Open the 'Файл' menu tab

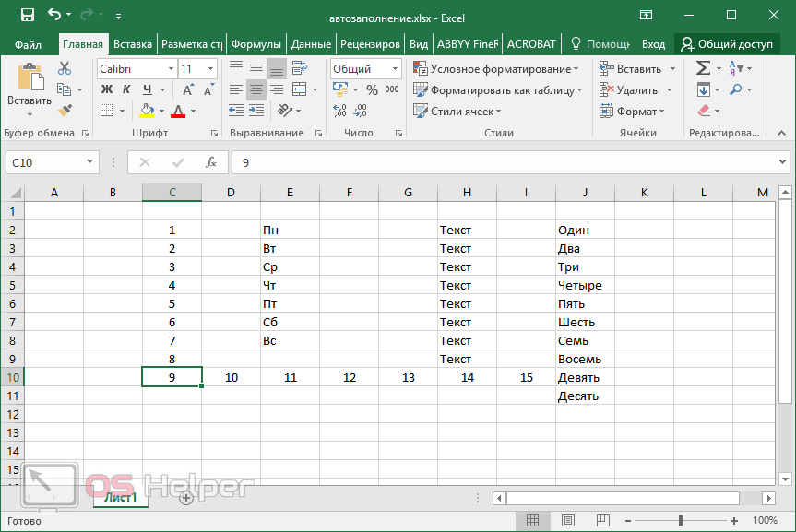pos(28,43)
